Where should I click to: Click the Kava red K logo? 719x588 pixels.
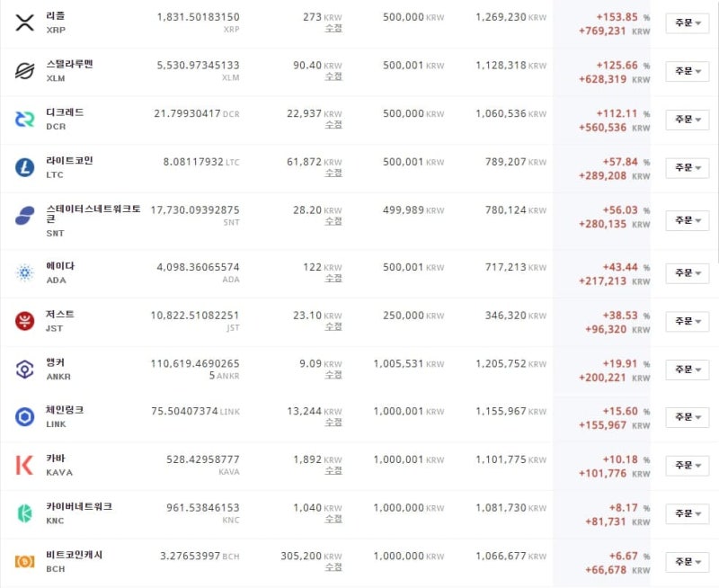[x=24, y=465]
